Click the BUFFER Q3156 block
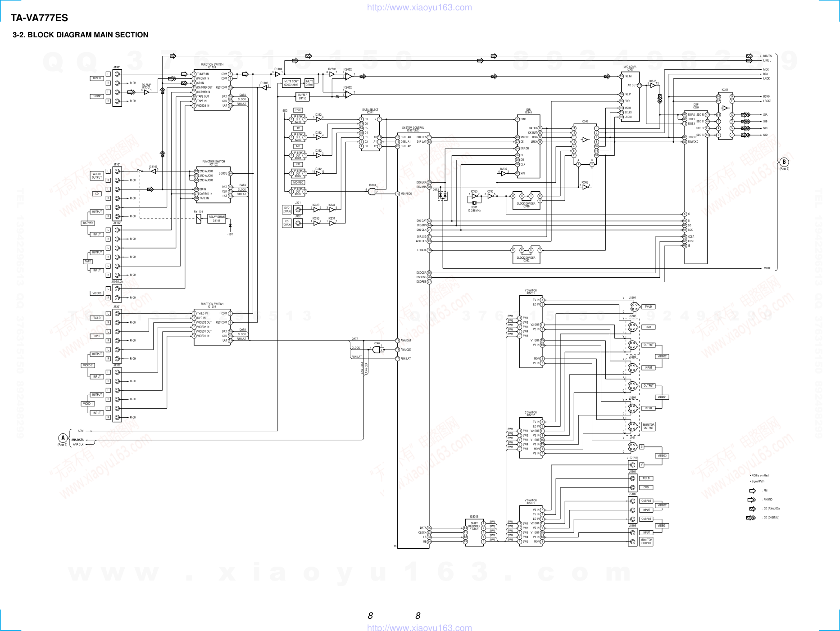This screenshot has height=631, width=840. tap(303, 96)
